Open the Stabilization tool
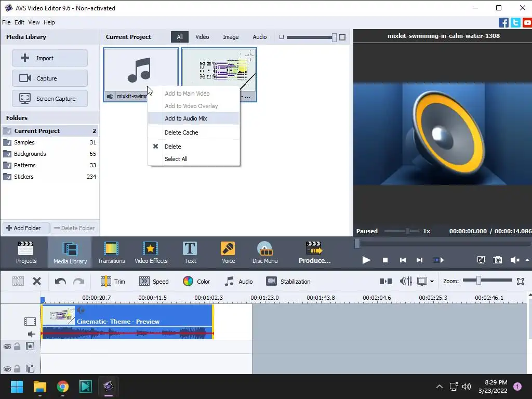The image size is (532, 399). (288, 281)
